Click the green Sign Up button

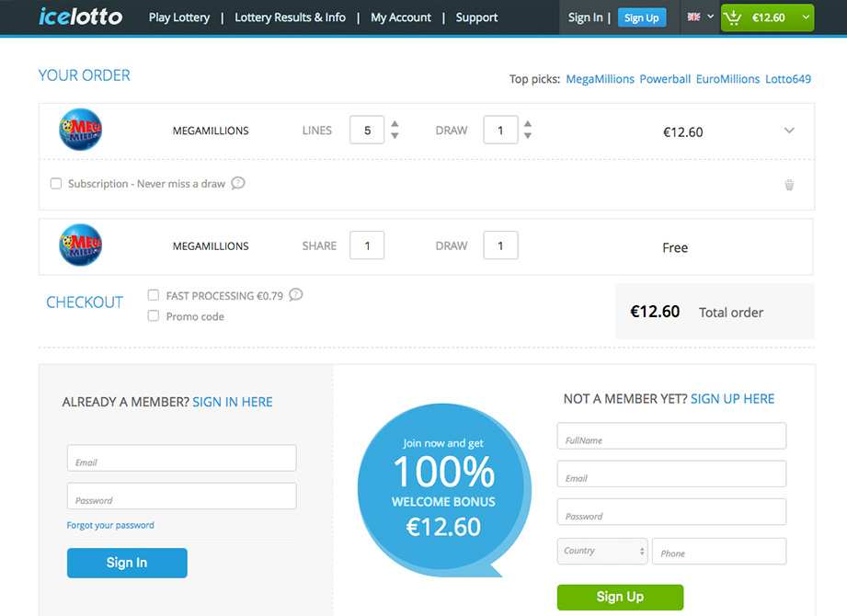(x=620, y=597)
